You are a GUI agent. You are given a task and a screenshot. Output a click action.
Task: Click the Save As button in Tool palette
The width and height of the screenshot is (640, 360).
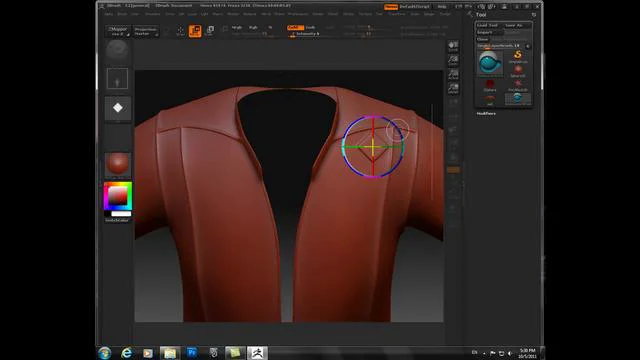(517, 25)
